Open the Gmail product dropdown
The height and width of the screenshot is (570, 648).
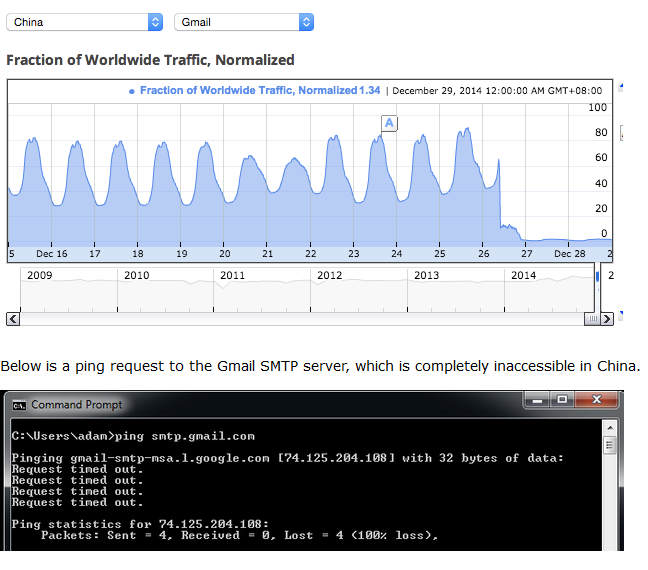click(x=244, y=22)
